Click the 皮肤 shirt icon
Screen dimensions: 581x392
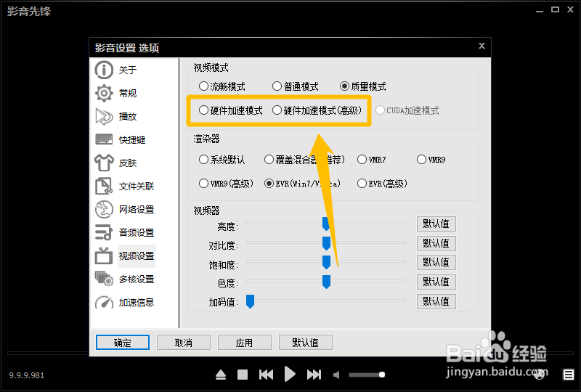tap(104, 163)
